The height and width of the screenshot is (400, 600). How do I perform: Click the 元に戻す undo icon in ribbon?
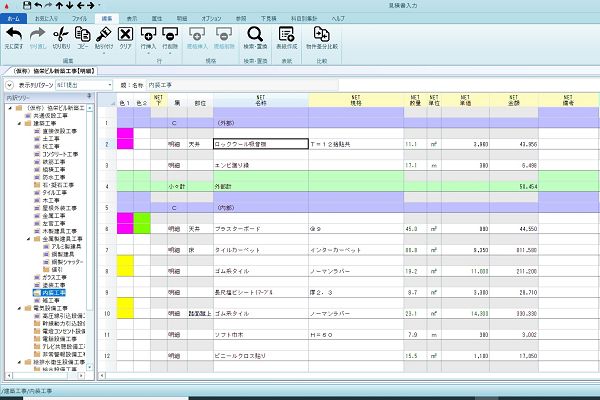(x=14, y=34)
